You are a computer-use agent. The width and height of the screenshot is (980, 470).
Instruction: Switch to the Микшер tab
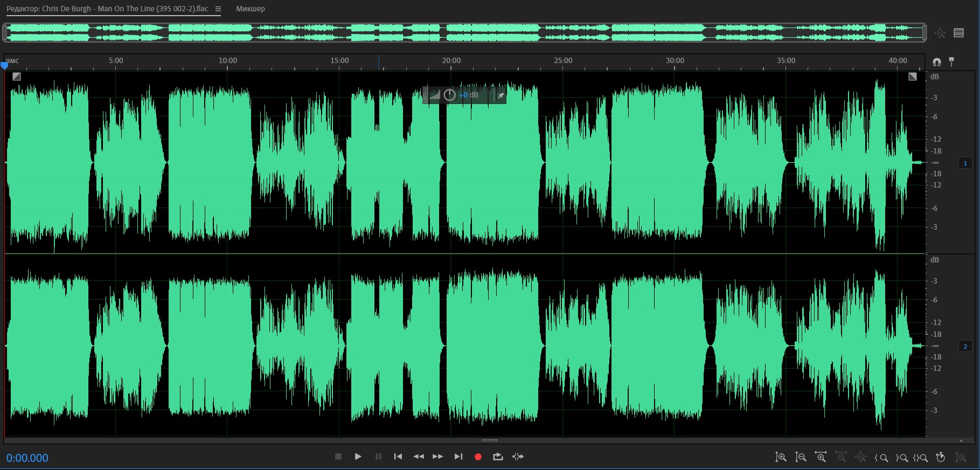point(250,9)
